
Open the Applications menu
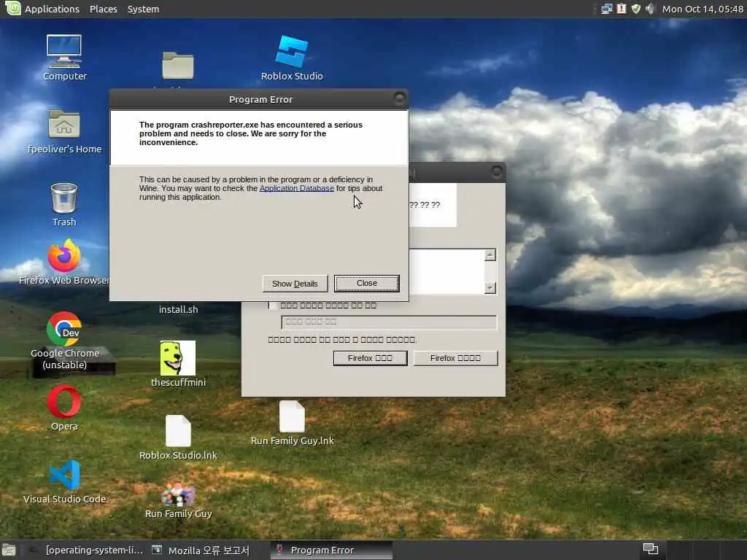click(52, 9)
